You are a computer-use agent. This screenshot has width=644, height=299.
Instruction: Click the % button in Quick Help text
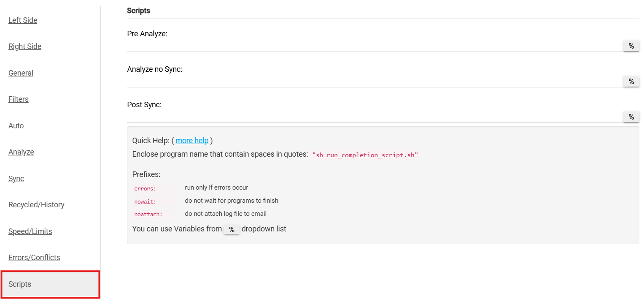point(232,229)
